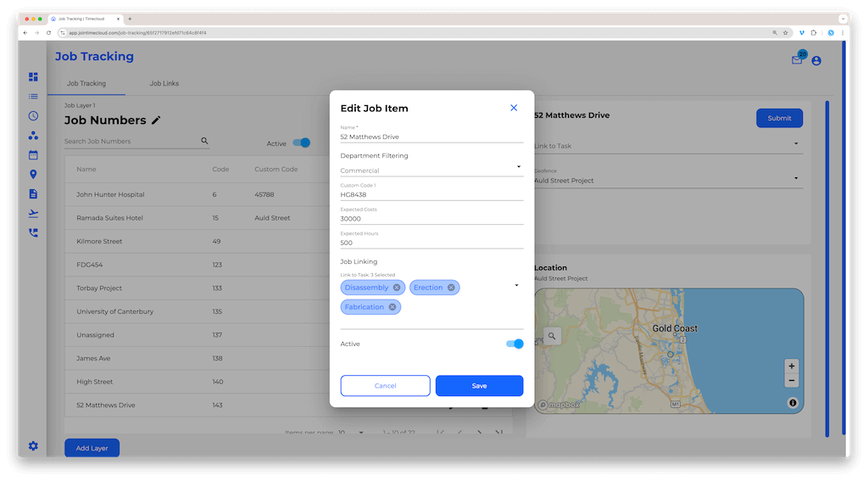Toggle the Active switch in the Edit dialog
The image size is (868, 481).
click(x=515, y=344)
